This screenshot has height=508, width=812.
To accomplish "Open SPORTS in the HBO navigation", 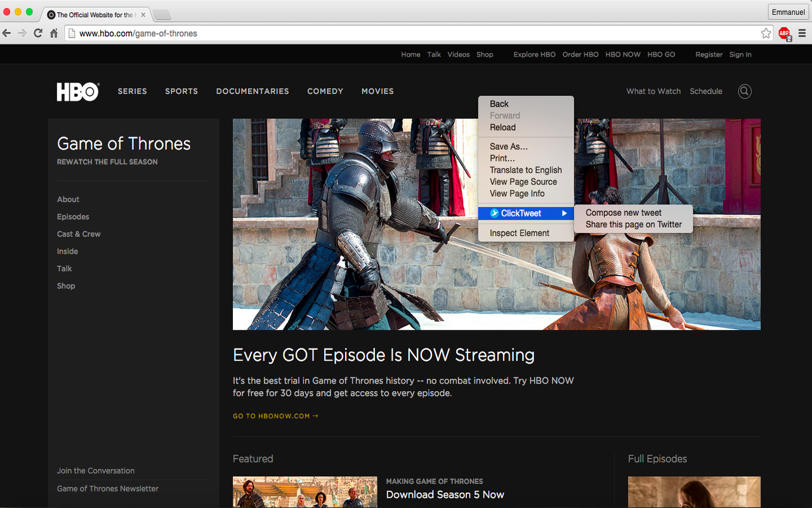I will [x=181, y=91].
